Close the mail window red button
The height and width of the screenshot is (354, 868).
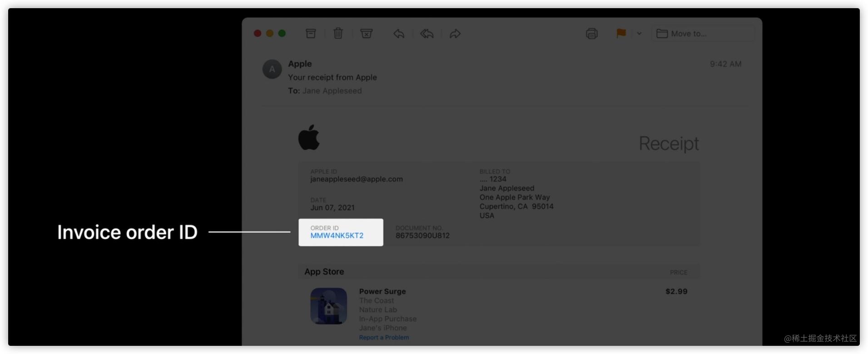[258, 34]
